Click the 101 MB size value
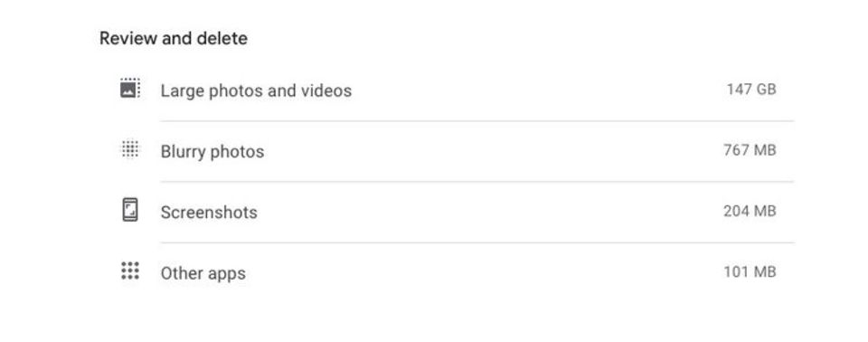This screenshot has width=868, height=342. click(x=750, y=272)
